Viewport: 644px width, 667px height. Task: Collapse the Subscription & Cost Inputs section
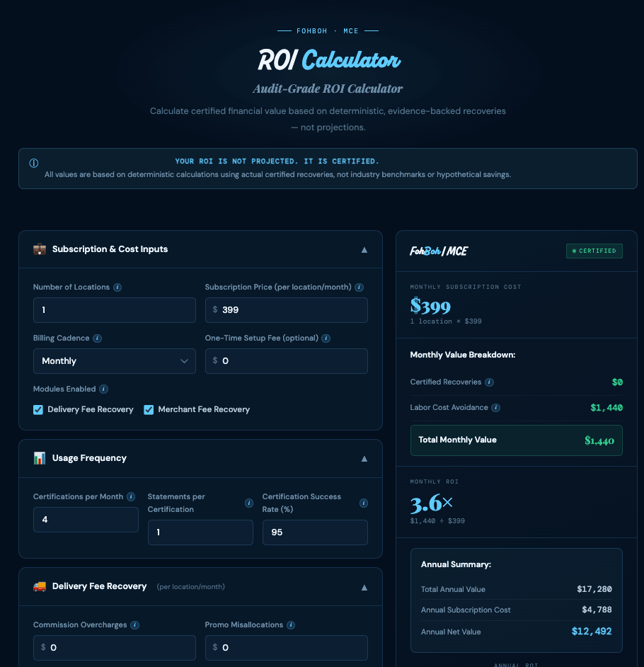tap(364, 250)
